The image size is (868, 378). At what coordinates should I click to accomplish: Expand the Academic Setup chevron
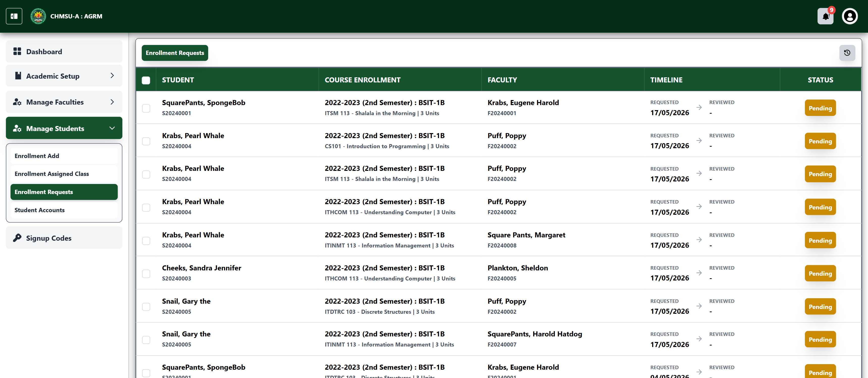coord(112,76)
